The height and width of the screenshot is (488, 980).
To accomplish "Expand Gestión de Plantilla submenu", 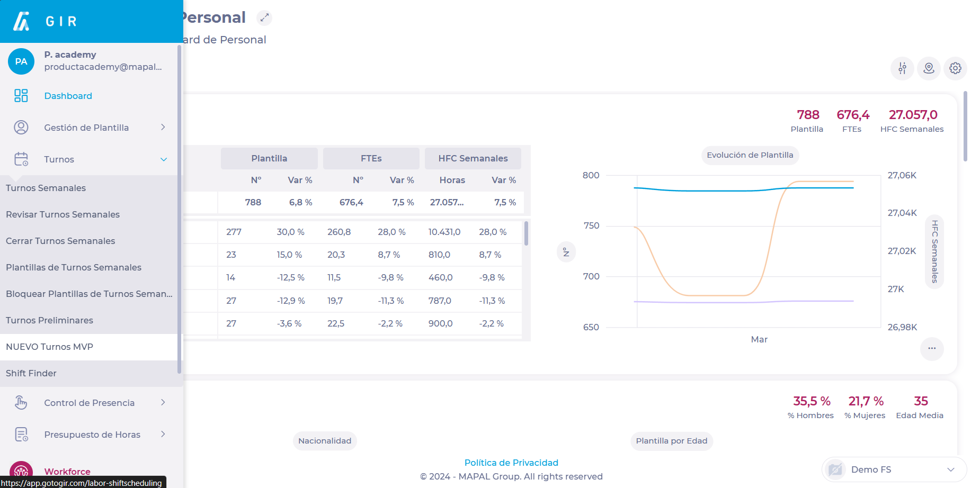I will (163, 128).
